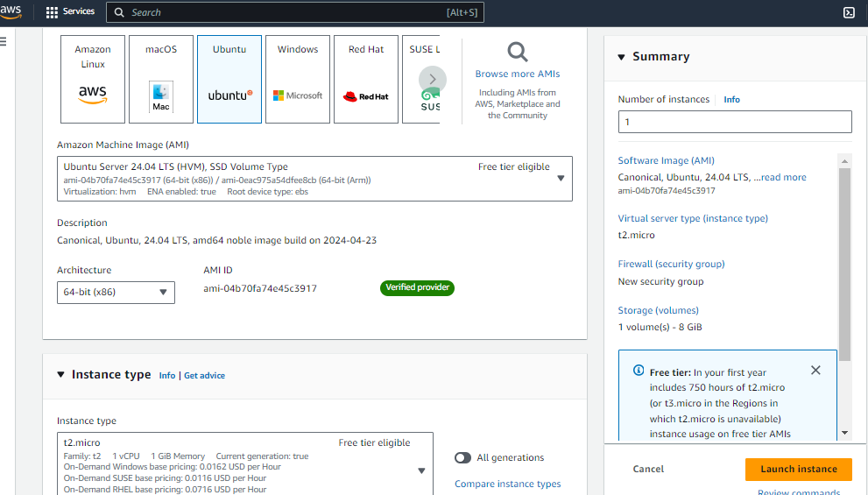Click Cancel button

[x=648, y=469]
